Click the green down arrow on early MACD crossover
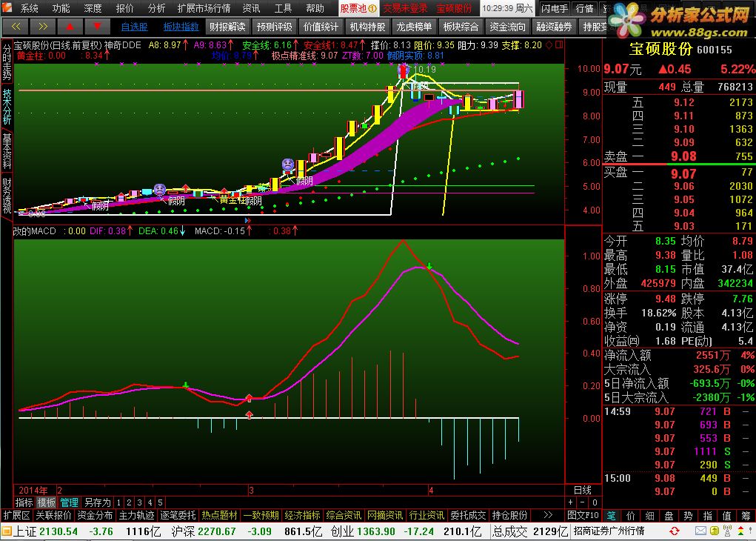 coord(186,385)
